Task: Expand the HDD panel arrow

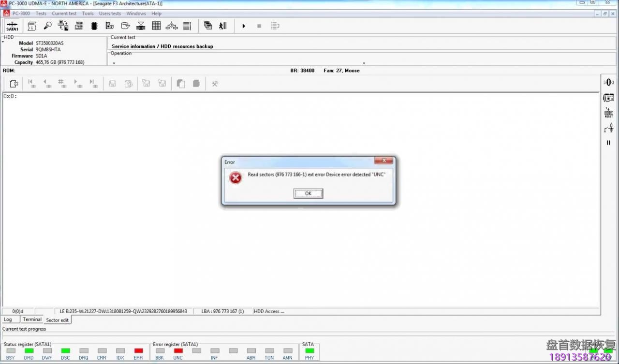Action: click(3, 43)
